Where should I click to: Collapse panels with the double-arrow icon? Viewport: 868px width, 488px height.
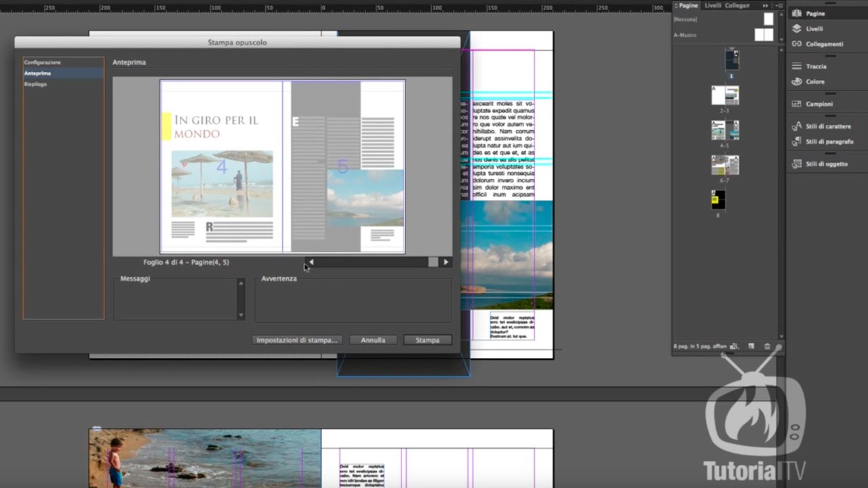click(766, 5)
